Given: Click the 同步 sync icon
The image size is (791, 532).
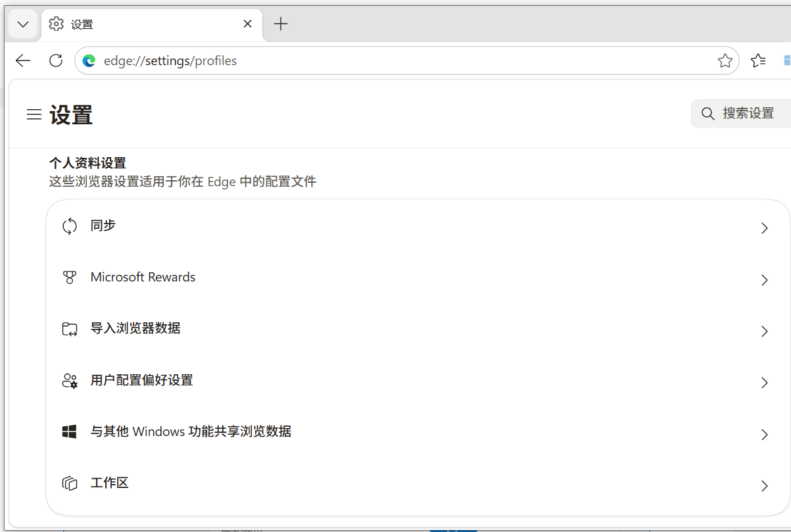Looking at the screenshot, I should pos(70,226).
